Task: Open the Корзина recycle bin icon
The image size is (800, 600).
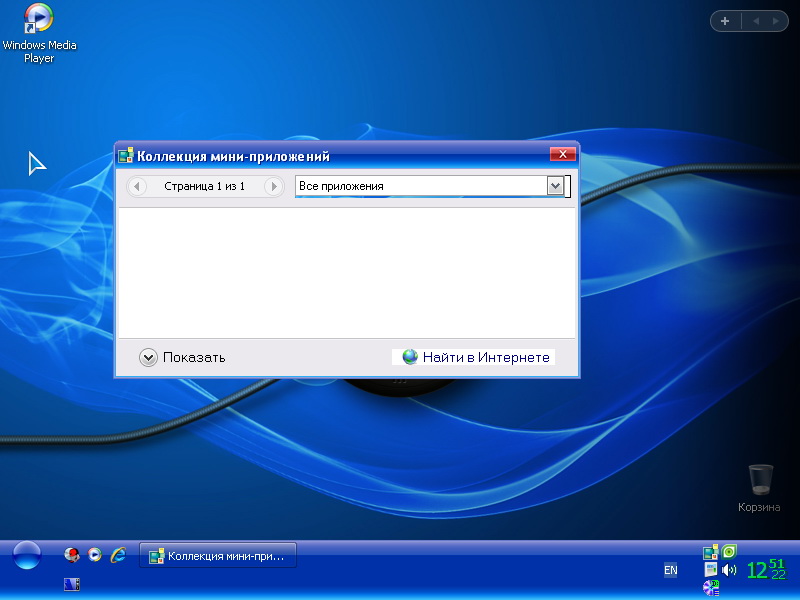Action: coord(759,480)
